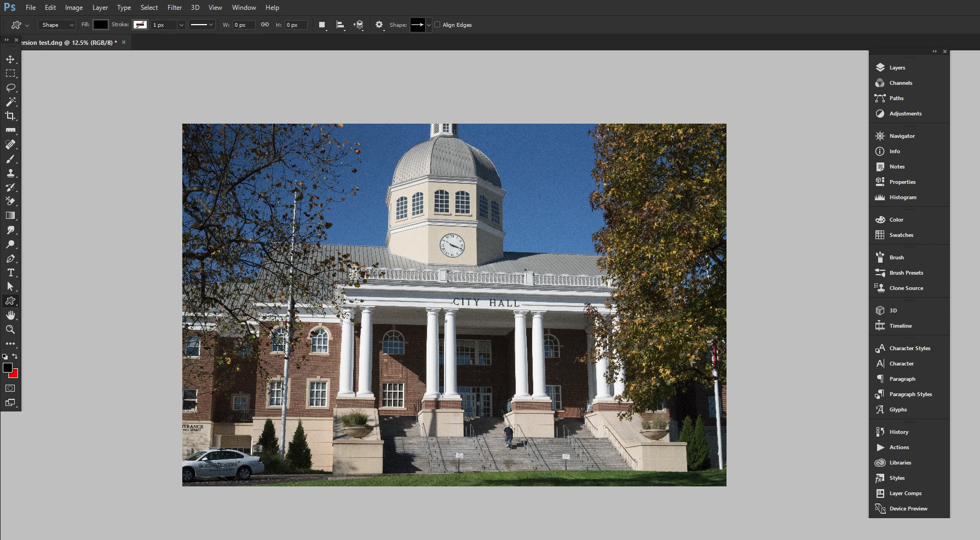
Task: Select the Clone Stamp tool
Action: point(10,173)
